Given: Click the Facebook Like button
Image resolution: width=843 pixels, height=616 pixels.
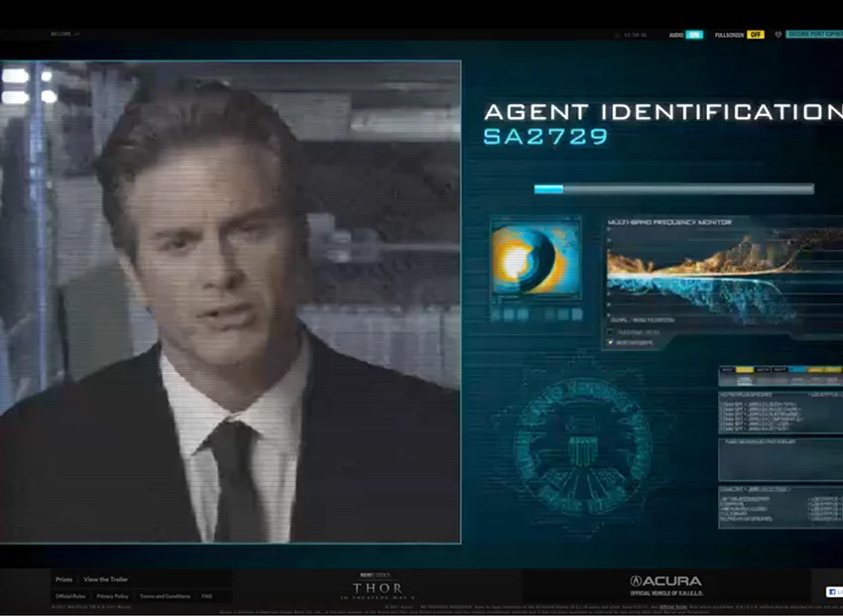Looking at the screenshot, I should click(834, 592).
